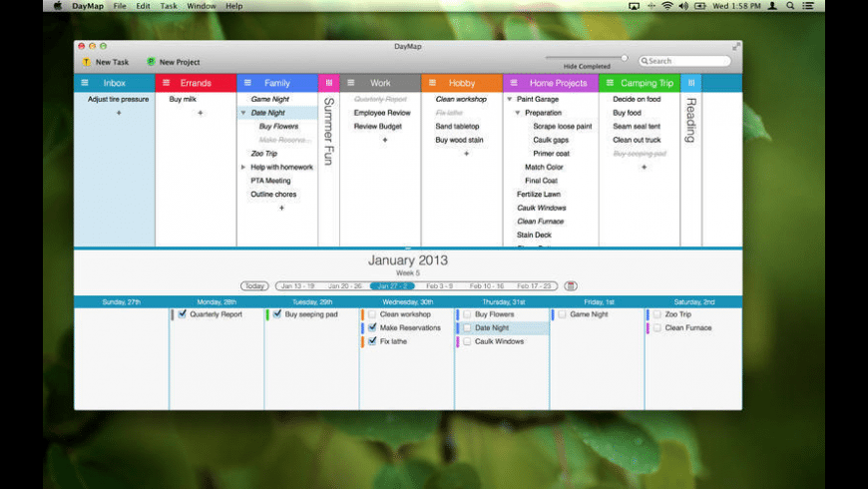
Task: Uncheck the Quarterly Report checkbox
Action: tap(183, 314)
